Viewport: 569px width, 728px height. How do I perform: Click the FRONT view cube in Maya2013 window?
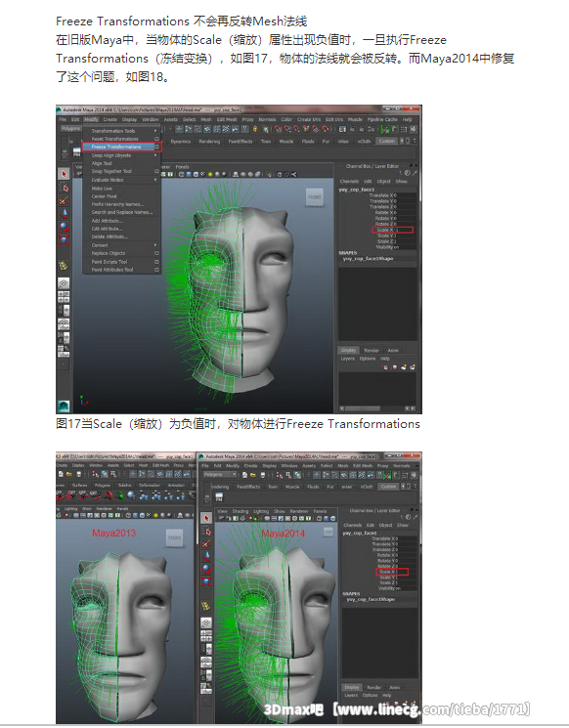coord(175,537)
